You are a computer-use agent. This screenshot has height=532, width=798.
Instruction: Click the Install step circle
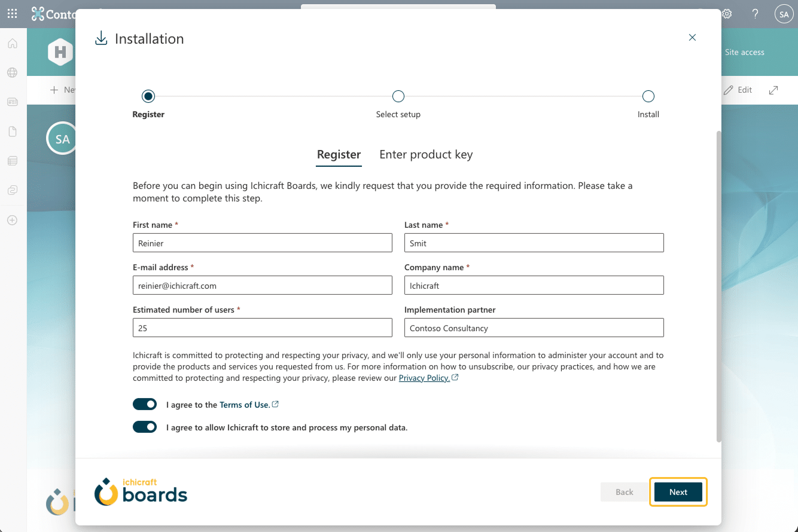648,96
